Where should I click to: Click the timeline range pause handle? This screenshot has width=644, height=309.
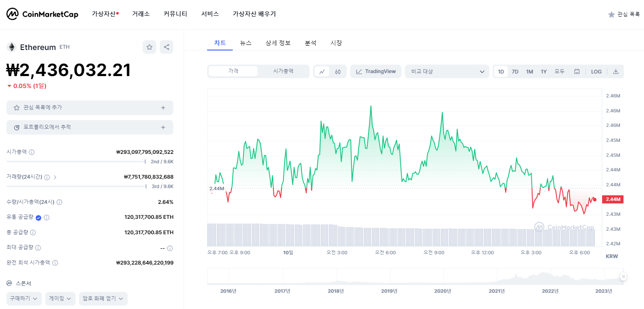pos(624,277)
